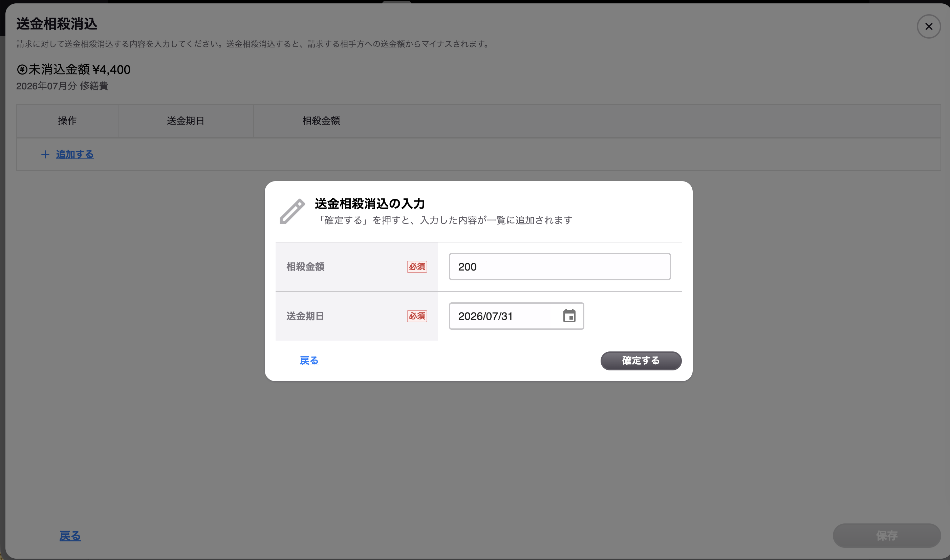Click 戻る link inside the dialog
Viewport: 950px width, 560px height.
(x=309, y=361)
